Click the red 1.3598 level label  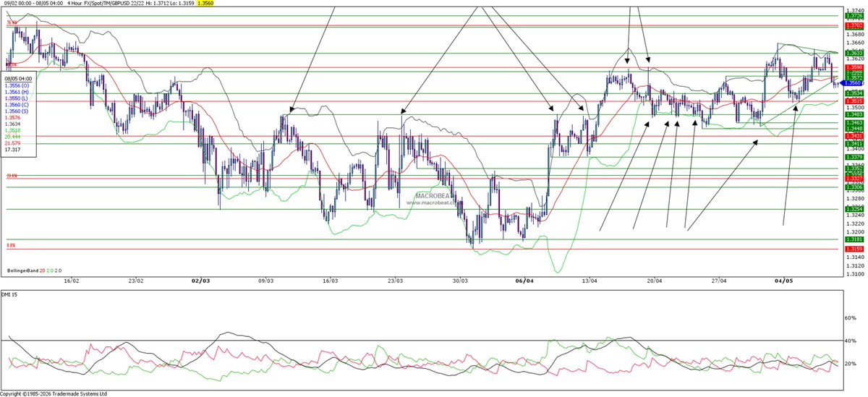(x=854, y=67)
